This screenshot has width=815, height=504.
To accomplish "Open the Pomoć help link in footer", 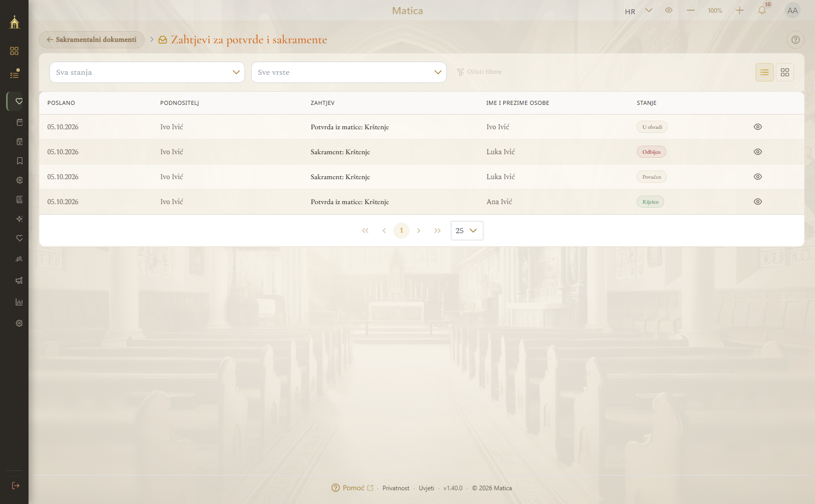I will point(352,488).
